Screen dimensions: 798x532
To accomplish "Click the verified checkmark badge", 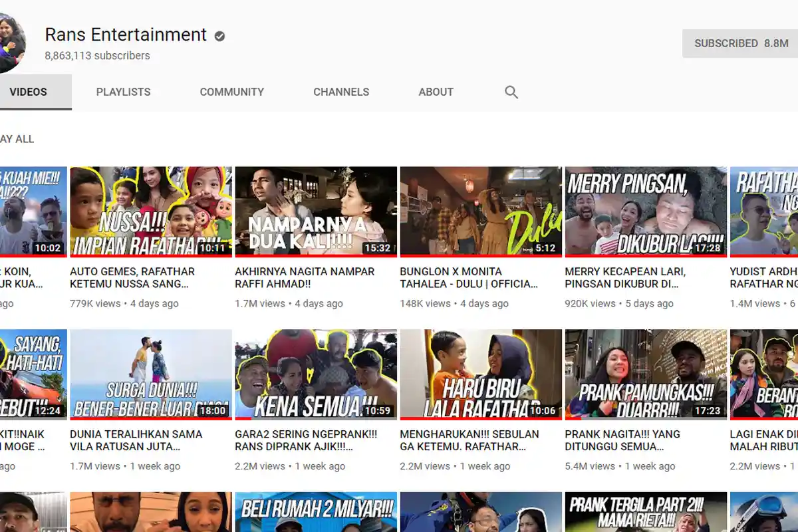I will click(219, 35).
